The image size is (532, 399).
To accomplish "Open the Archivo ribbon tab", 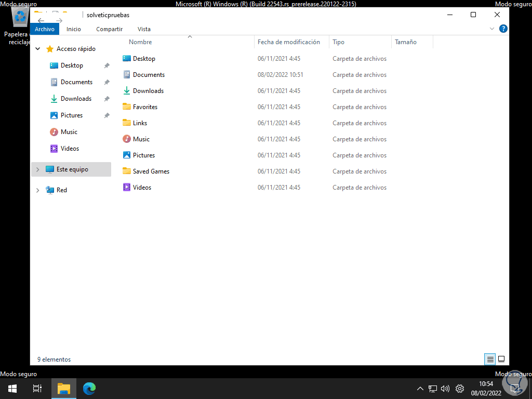I will [x=45, y=29].
